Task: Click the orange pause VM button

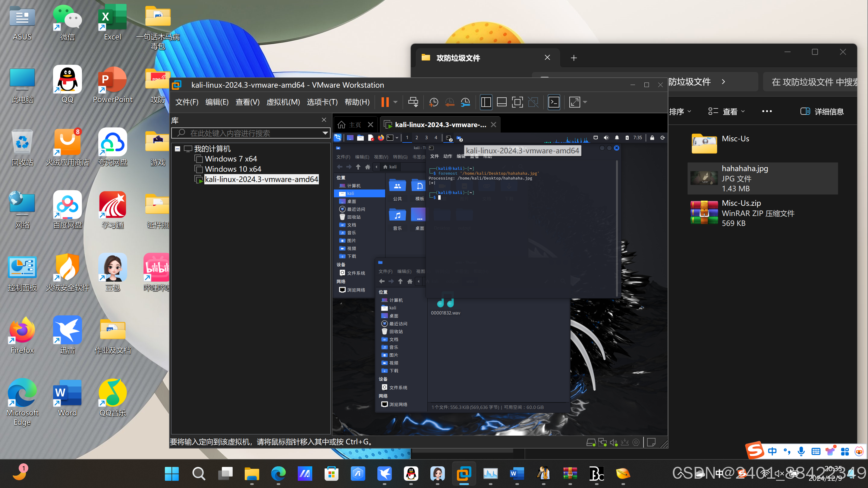Action: pos(385,102)
